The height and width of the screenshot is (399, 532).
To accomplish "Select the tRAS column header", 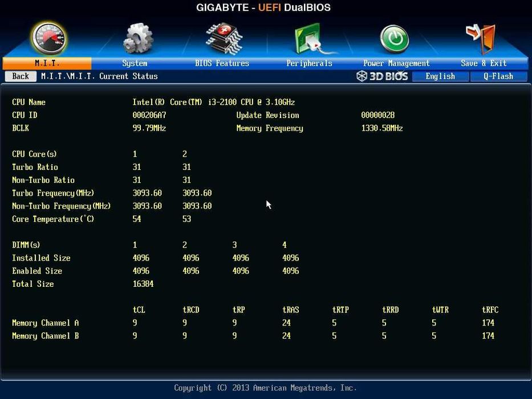I will click(291, 310).
